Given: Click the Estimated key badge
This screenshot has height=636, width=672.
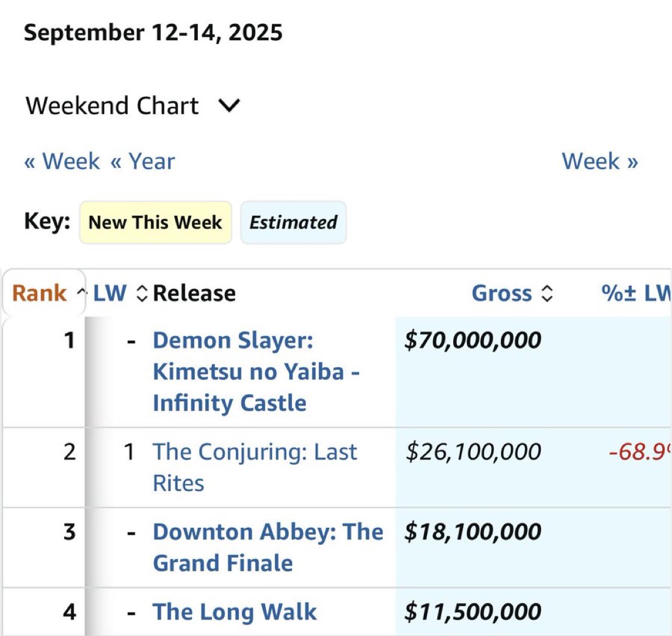Looking at the screenshot, I should [x=293, y=222].
